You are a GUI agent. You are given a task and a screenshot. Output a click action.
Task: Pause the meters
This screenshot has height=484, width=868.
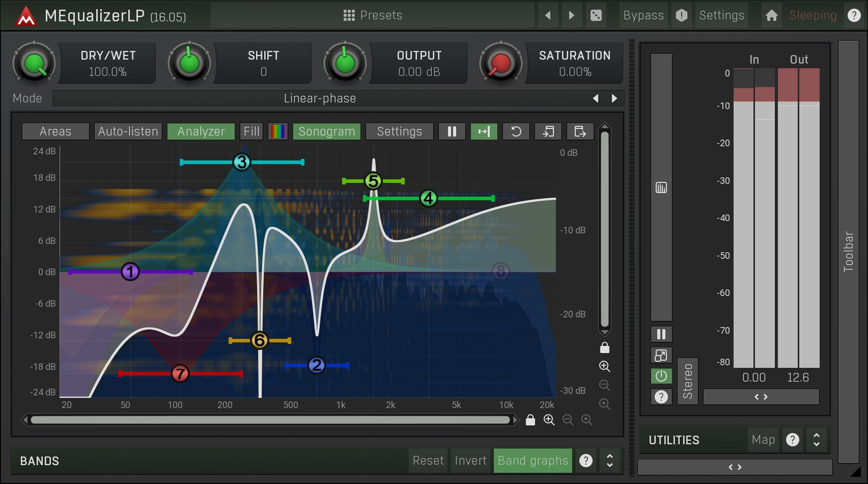click(661, 334)
